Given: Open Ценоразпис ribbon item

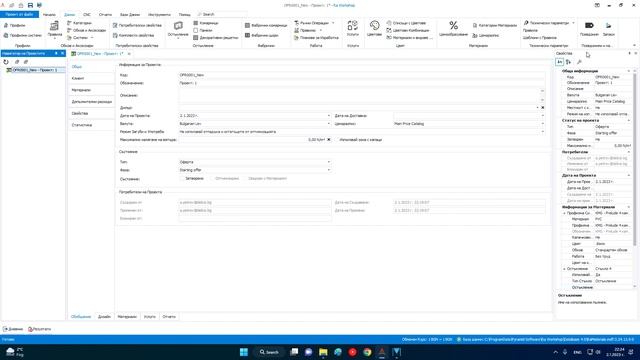Looking at the screenshot, I should (486, 36).
